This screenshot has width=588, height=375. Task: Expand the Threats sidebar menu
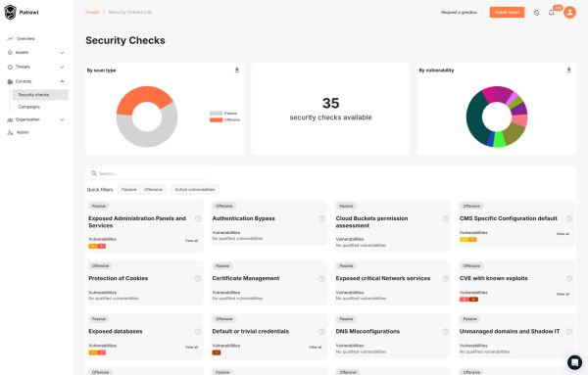(x=36, y=67)
